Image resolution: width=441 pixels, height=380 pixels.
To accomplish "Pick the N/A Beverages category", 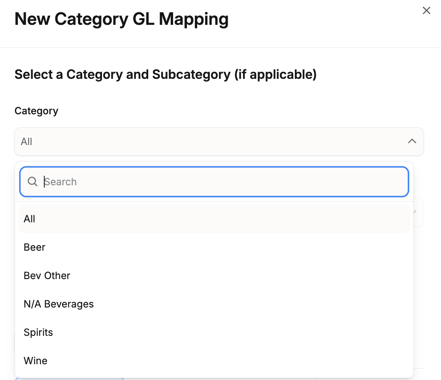I will point(214,304).
